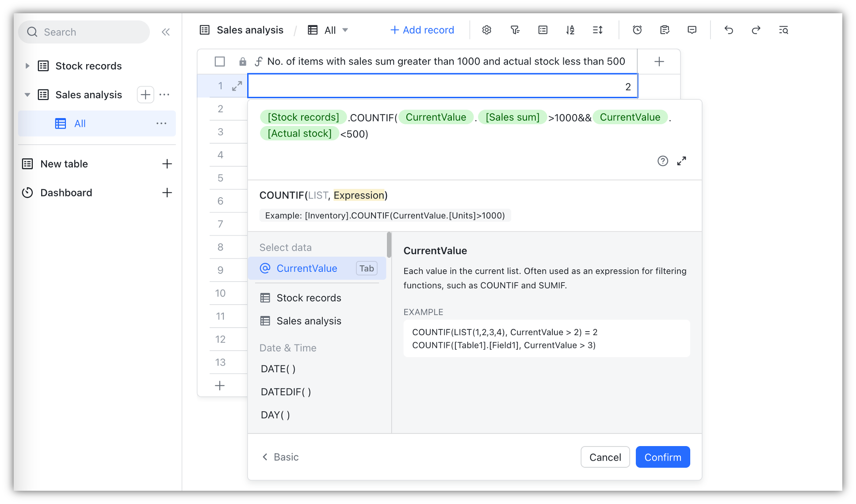
Task: Open the reminder alarm clock icon
Action: (x=637, y=30)
